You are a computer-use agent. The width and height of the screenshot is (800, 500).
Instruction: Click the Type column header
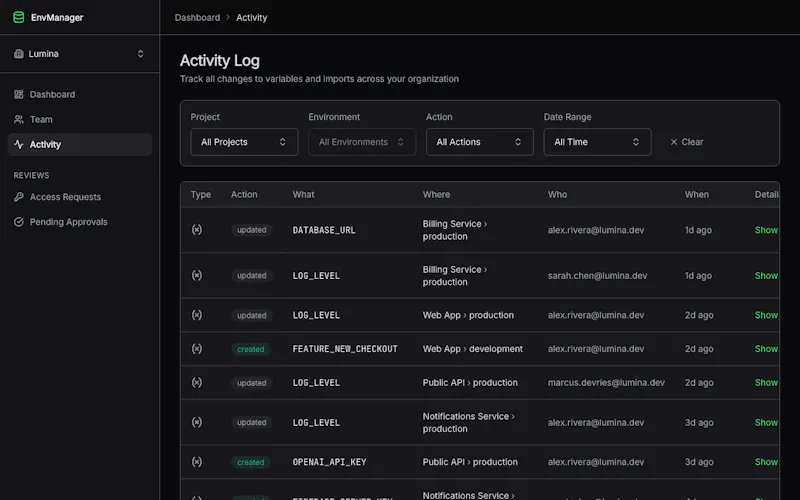[x=201, y=194]
